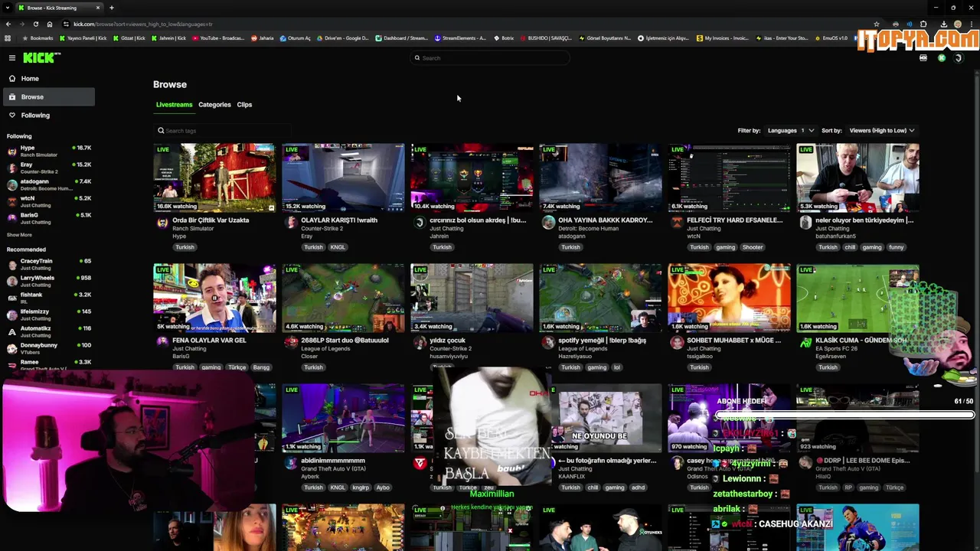The image size is (980, 551).
Task: Open the Detroit: Become Human stream thumbnail
Action: tap(600, 178)
